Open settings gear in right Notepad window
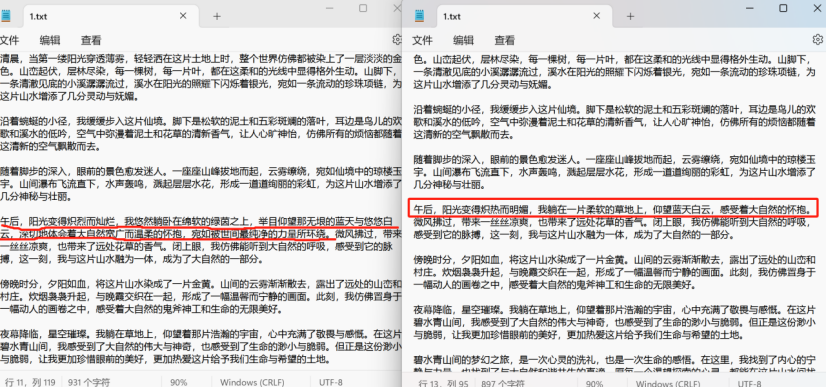This screenshot has width=826, height=388. click(818, 39)
